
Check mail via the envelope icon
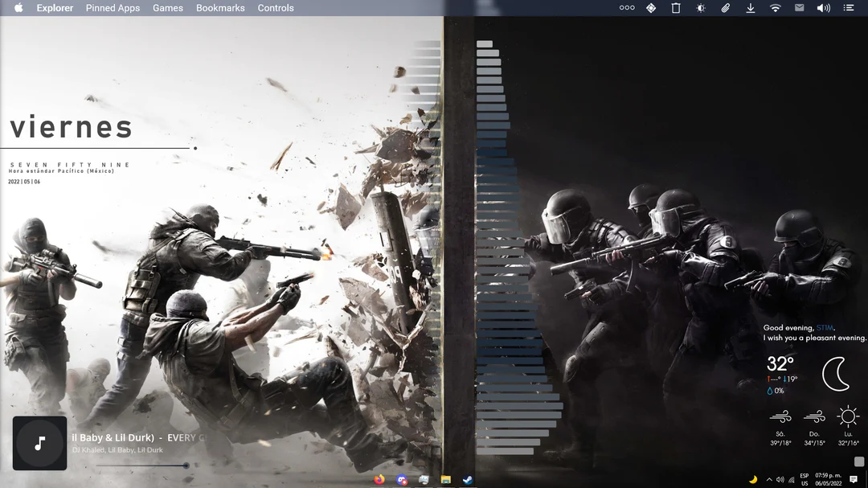coord(800,8)
